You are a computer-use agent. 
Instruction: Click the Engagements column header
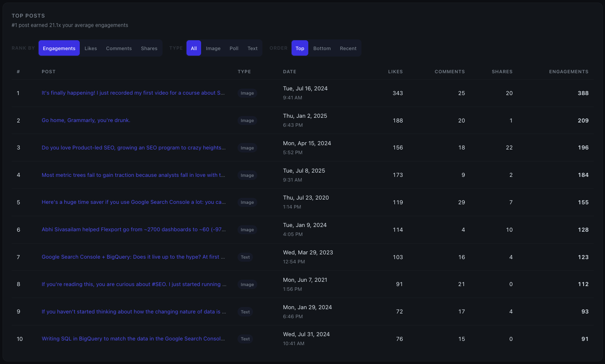point(569,72)
